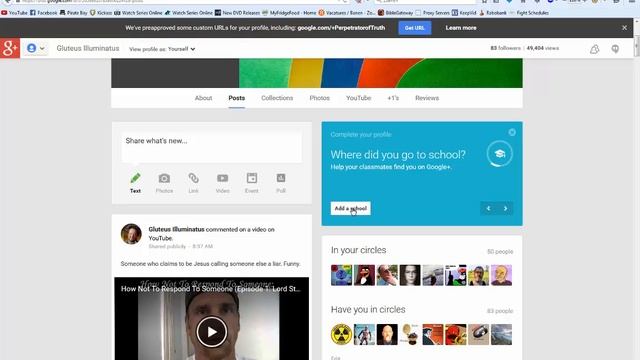640x360 pixels.
Task: Switch to the About tab
Action: 203,98
